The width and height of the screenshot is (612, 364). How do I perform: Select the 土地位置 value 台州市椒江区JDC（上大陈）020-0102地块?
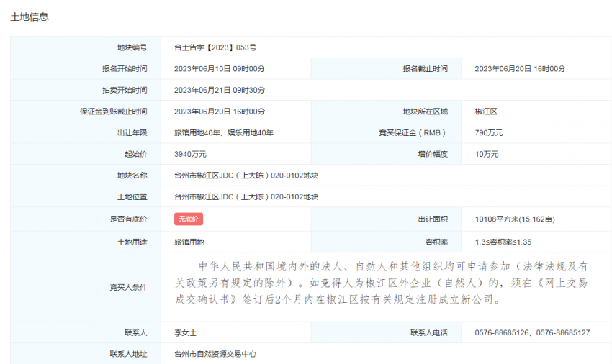pos(246,197)
